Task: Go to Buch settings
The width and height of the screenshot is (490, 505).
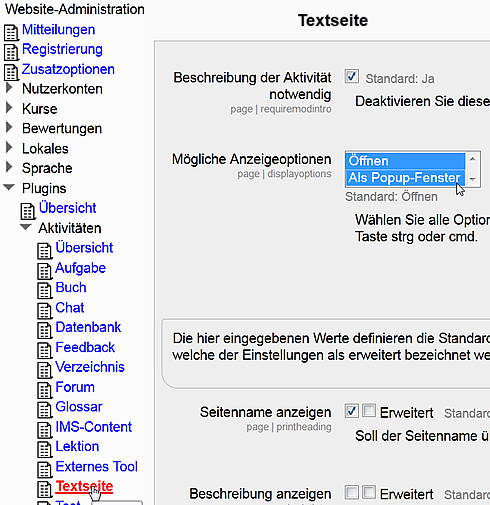Action: click(x=71, y=288)
